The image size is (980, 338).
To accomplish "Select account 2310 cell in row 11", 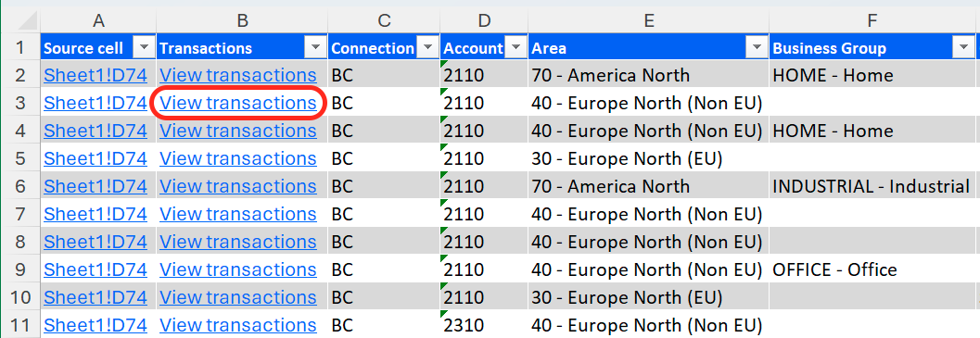I will (x=484, y=325).
